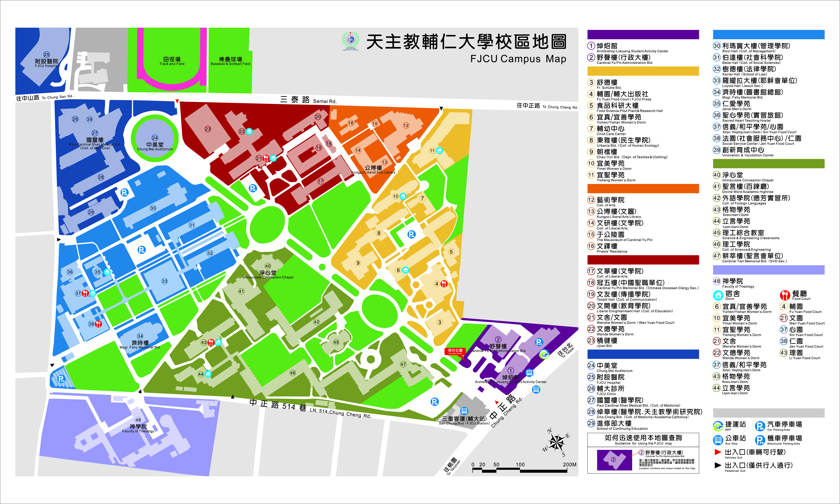Click 'Archbishop Lokuang Student Activity Center' legend entry
The image size is (840, 504).
[x=632, y=51]
